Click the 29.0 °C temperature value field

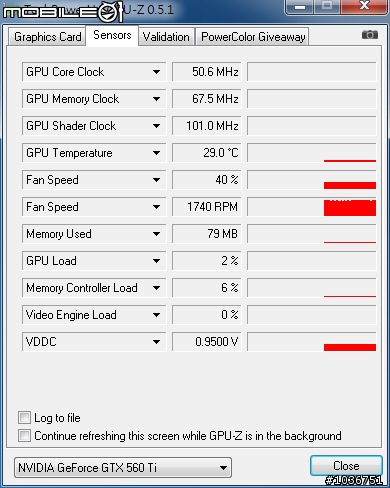click(x=207, y=153)
